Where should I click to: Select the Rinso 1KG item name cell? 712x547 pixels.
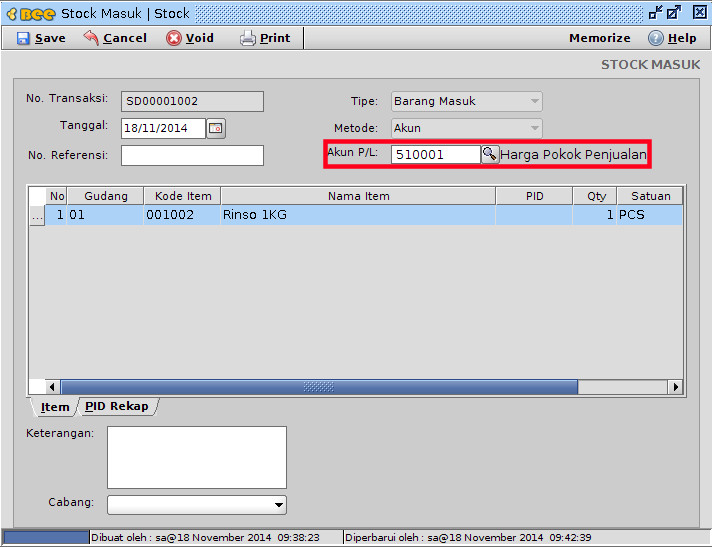358,215
